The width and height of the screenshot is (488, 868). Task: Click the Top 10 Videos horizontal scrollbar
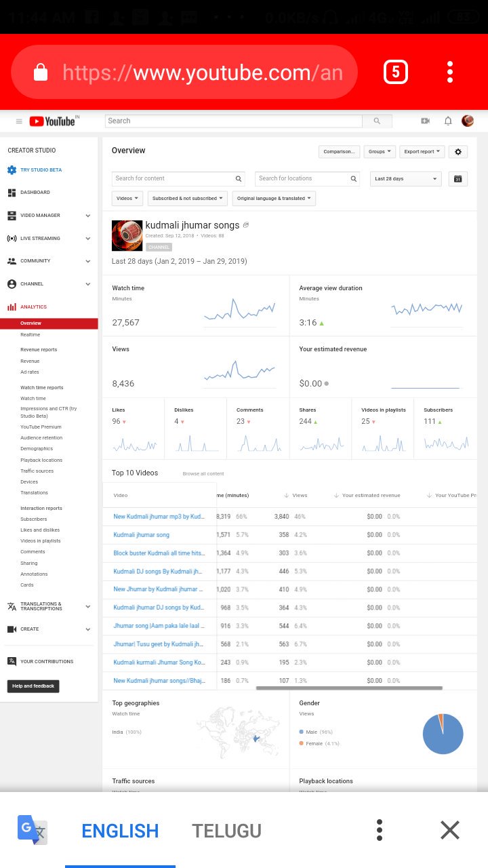[x=349, y=688]
